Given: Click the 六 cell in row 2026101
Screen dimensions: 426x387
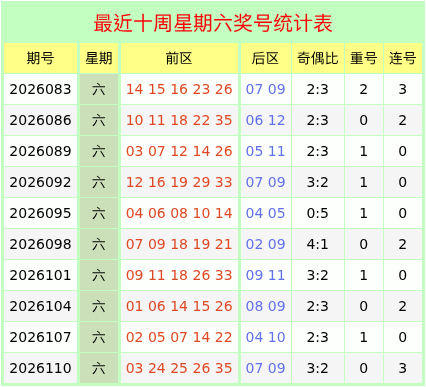Looking at the screenshot, I should pos(99,275).
